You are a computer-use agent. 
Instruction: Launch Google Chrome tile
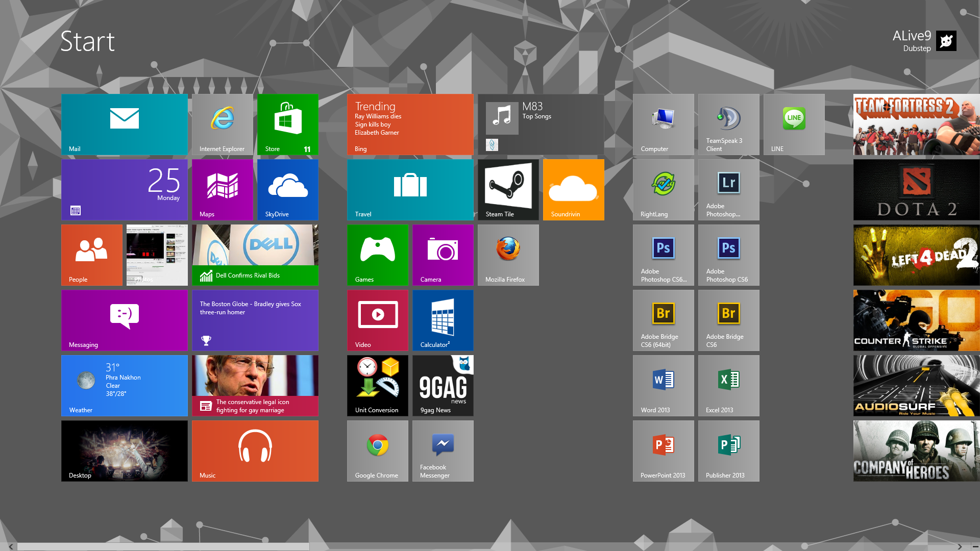pyautogui.click(x=377, y=450)
